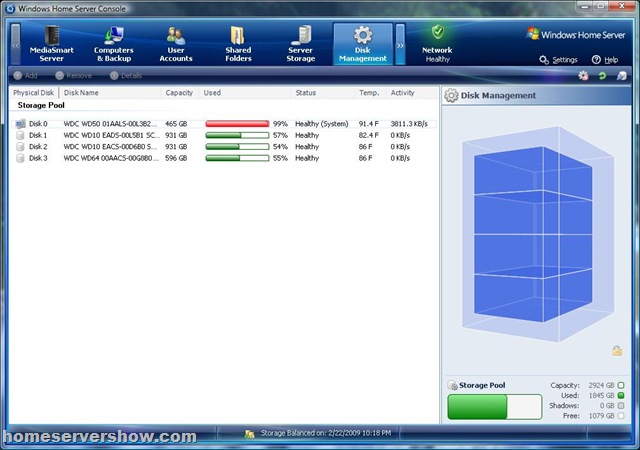640x450 pixels.
Task: Go to Shared Folders tab
Action: point(238,44)
